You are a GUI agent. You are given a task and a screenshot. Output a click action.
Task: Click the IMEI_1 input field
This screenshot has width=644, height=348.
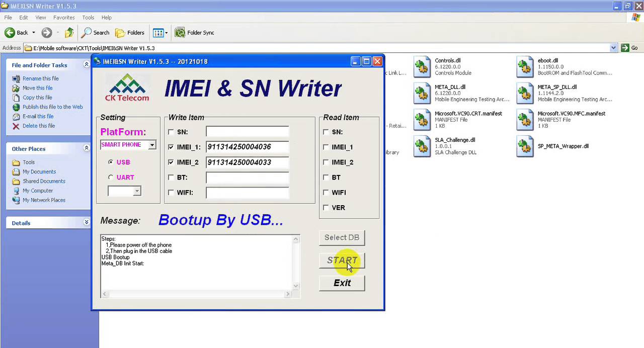(247, 147)
